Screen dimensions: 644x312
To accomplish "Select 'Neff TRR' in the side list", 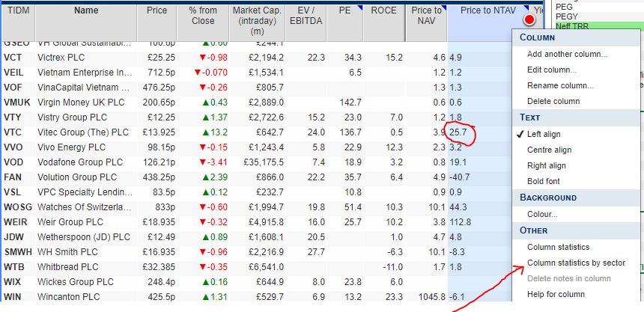I will pyautogui.click(x=572, y=26).
